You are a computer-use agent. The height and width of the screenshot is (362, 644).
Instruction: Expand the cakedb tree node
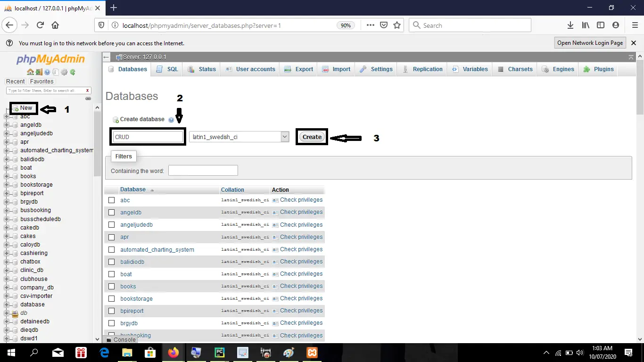pos(7,228)
